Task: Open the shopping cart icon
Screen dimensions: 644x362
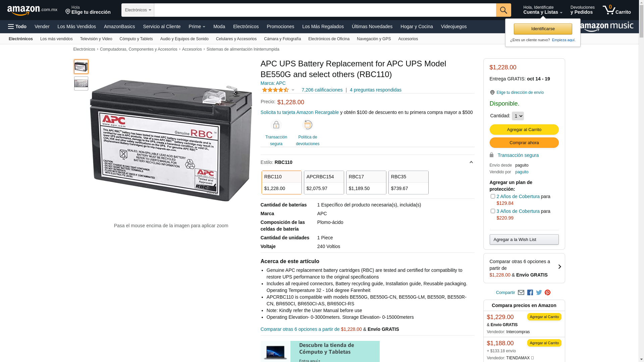Action: 616,10
